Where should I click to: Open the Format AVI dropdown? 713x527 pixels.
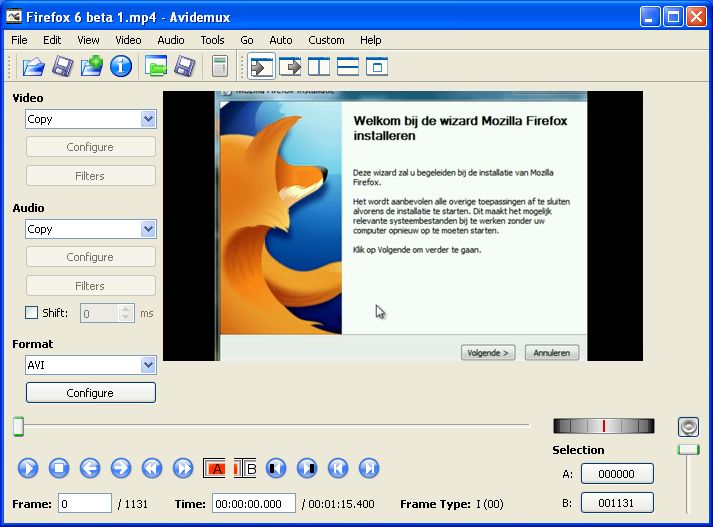[x=148, y=365]
